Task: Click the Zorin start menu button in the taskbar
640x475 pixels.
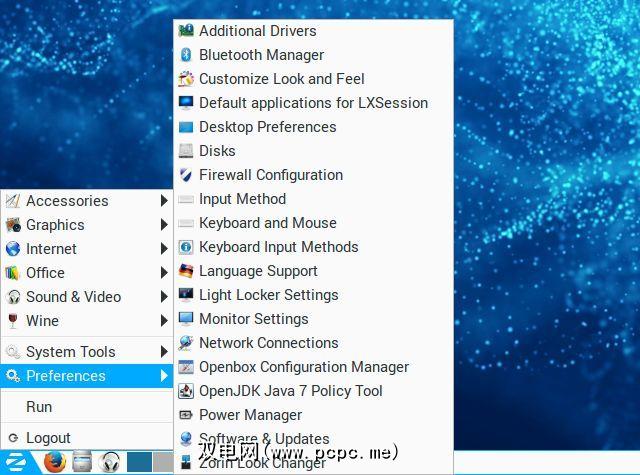Action: (x=16, y=463)
